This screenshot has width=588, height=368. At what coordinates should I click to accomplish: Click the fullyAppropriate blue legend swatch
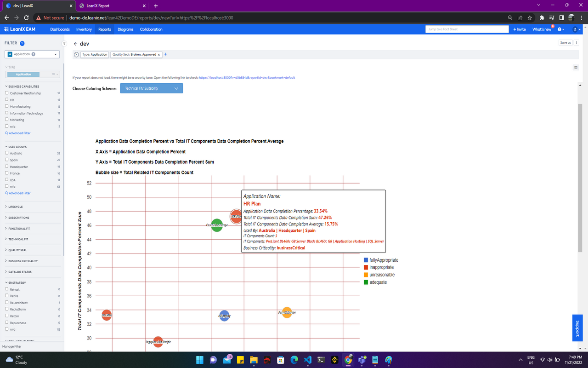[x=366, y=260]
